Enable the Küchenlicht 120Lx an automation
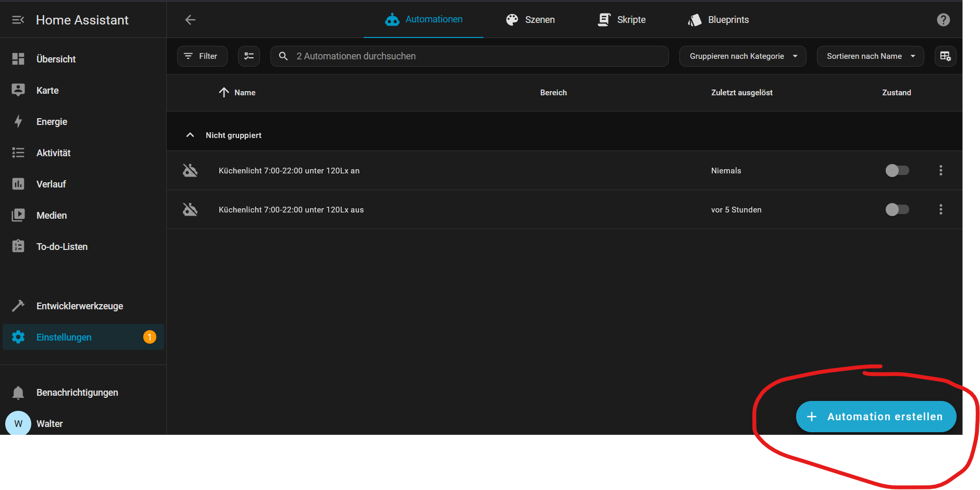The height and width of the screenshot is (490, 980). click(897, 170)
